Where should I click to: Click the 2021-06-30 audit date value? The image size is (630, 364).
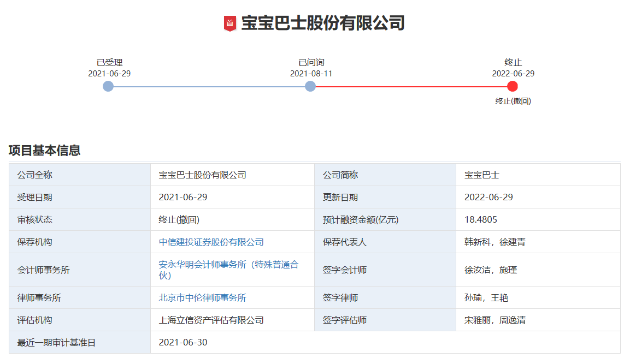pos(183,342)
